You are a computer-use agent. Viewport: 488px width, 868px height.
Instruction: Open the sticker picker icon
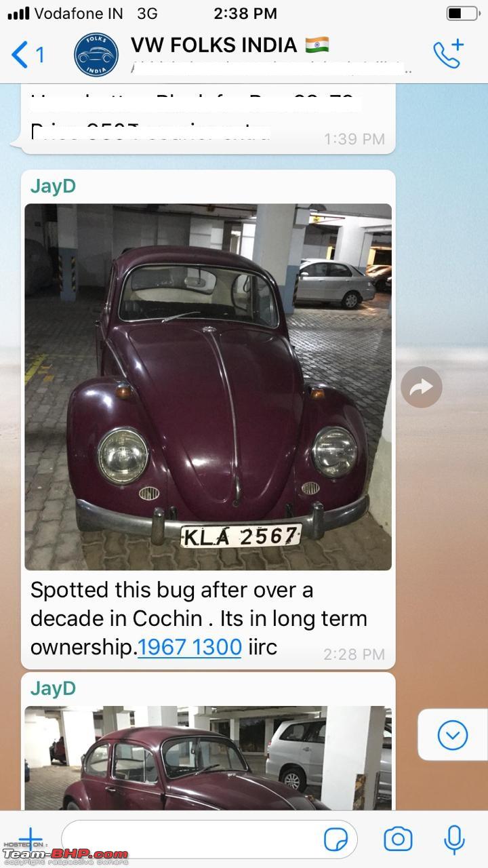(336, 840)
